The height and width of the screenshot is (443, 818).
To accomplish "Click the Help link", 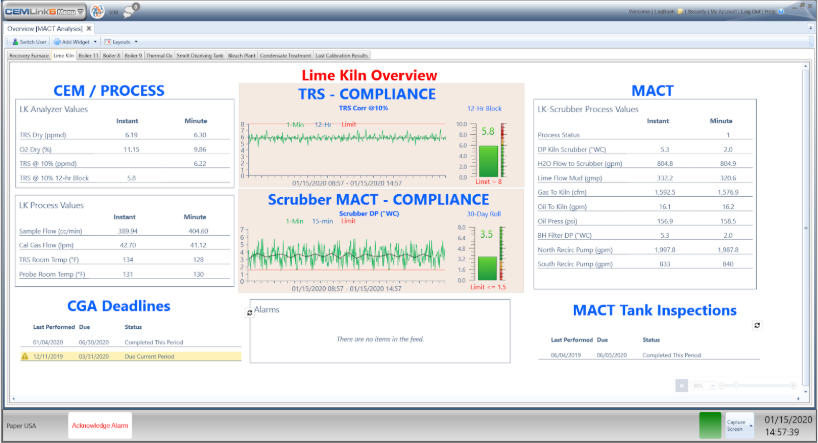I will point(769,11).
